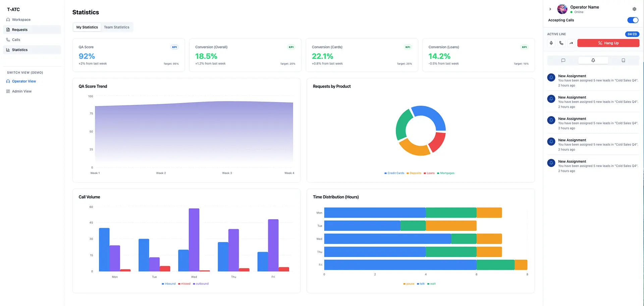
Task: Open the chat messages panel icon
Action: click(x=563, y=60)
